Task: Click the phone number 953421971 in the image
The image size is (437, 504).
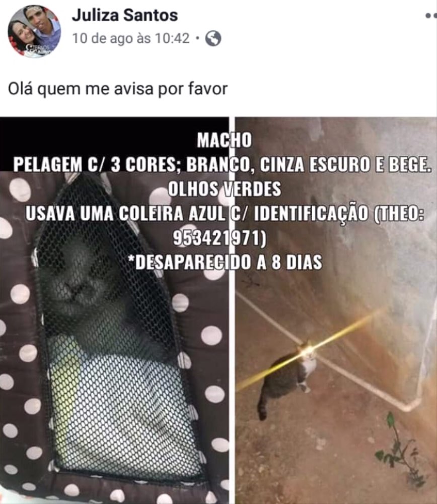Action: (220, 238)
